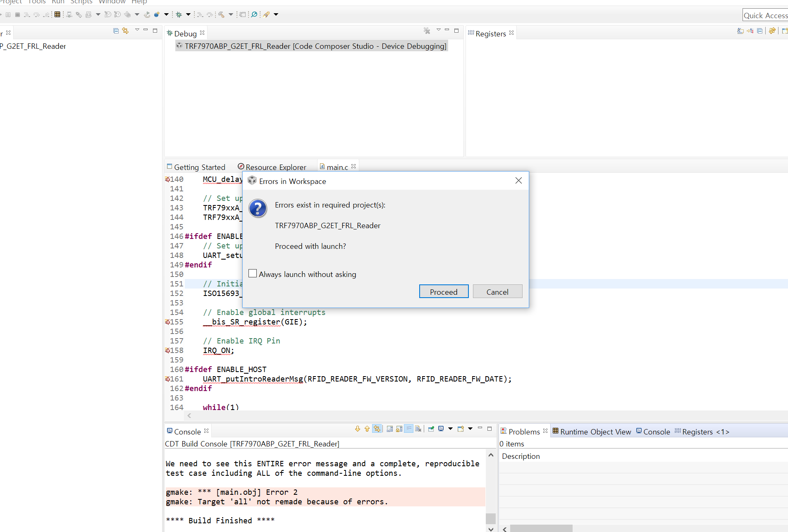
Task: Click the restart arrow toolbar icon
Action: point(147,14)
